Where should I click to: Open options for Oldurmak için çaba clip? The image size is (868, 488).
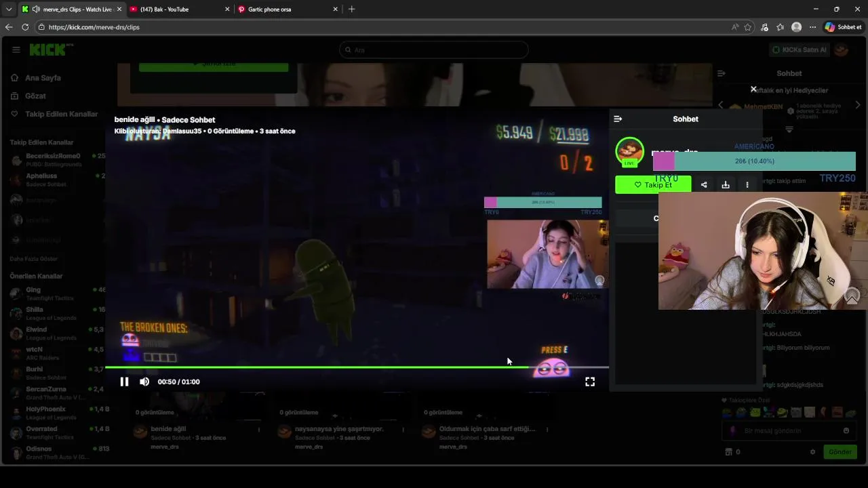(x=547, y=429)
